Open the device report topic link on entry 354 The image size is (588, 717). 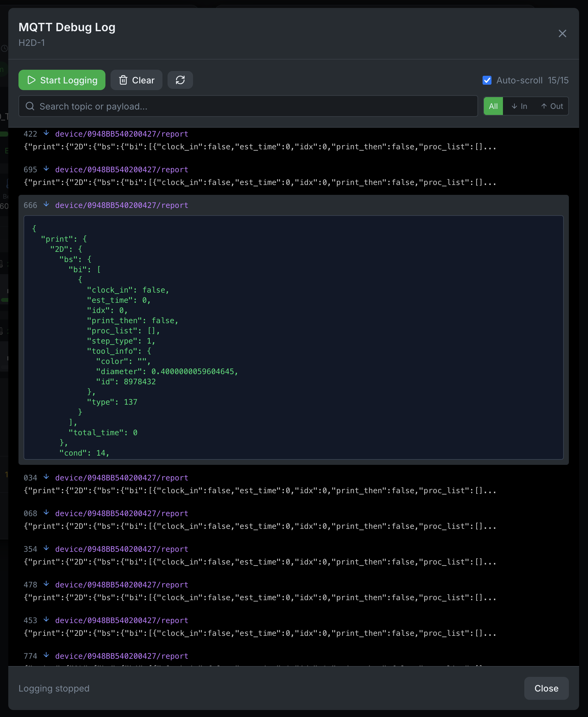coord(121,549)
